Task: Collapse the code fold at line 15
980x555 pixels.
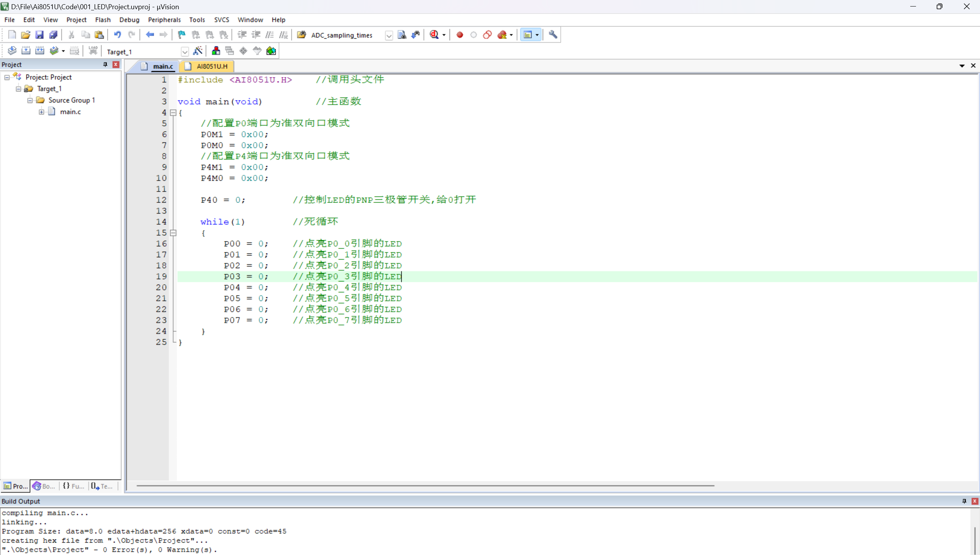Action: click(x=173, y=233)
